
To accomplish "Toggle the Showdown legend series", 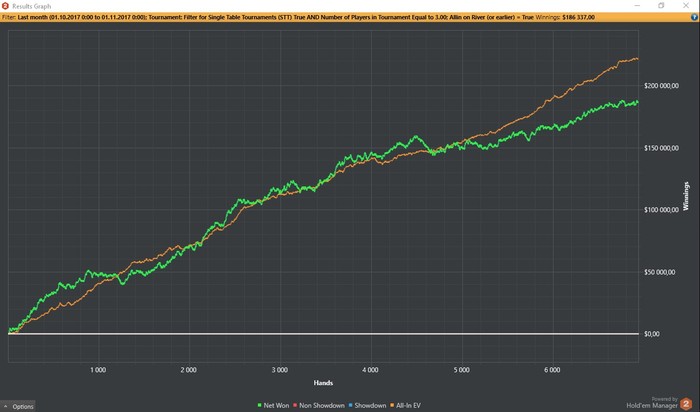I will [367, 405].
